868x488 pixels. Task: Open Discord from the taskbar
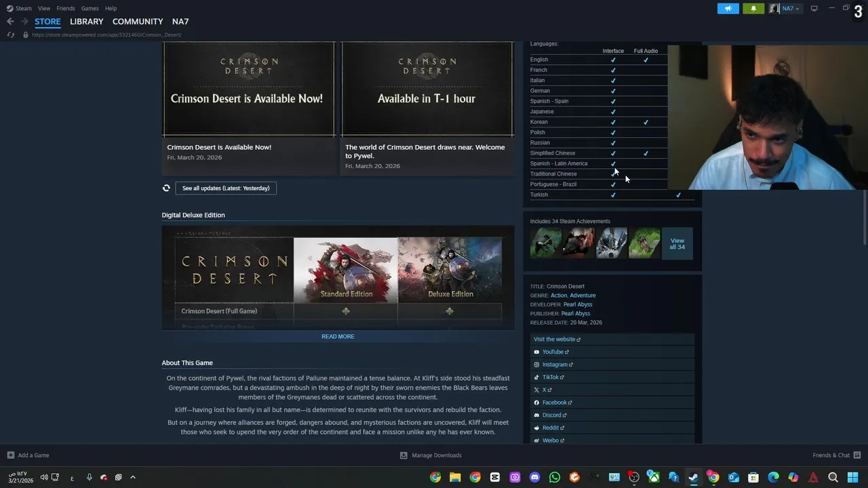pos(534,477)
